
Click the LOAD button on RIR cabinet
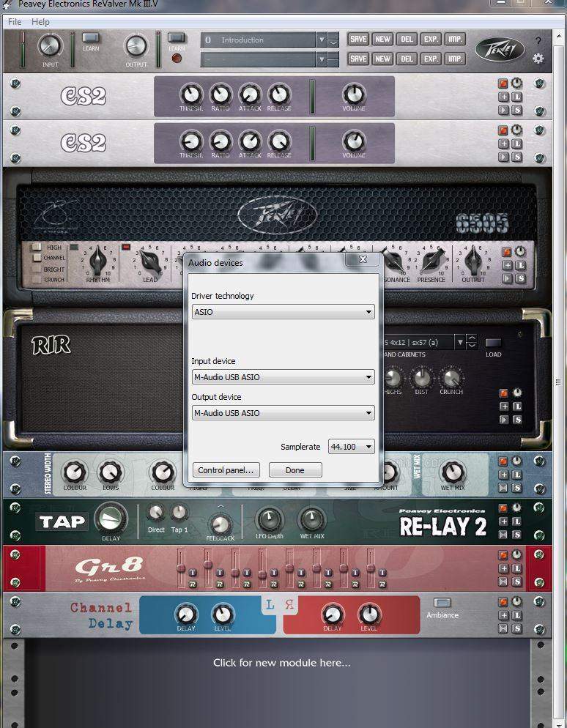coord(494,343)
